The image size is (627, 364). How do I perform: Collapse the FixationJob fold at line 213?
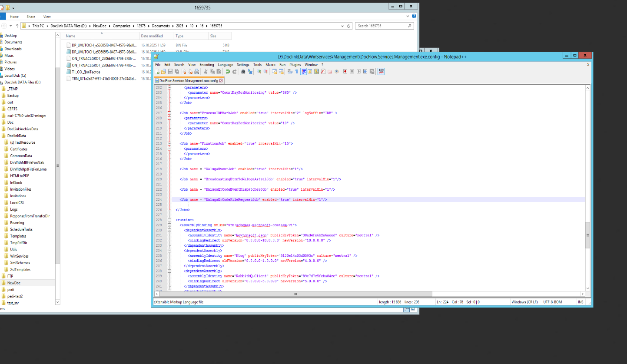169,143
